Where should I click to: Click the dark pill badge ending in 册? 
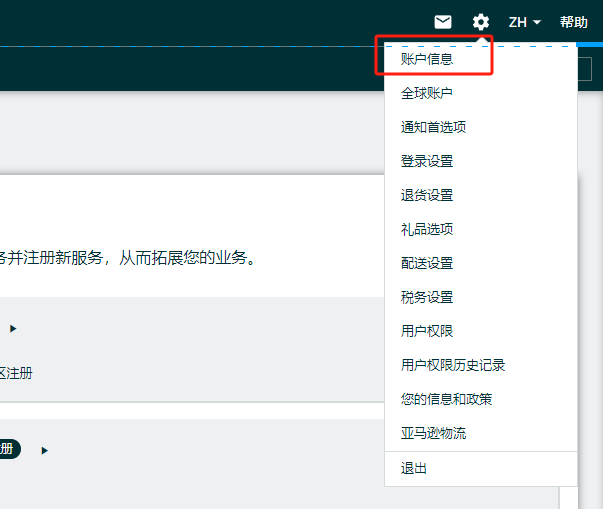pos(10,449)
